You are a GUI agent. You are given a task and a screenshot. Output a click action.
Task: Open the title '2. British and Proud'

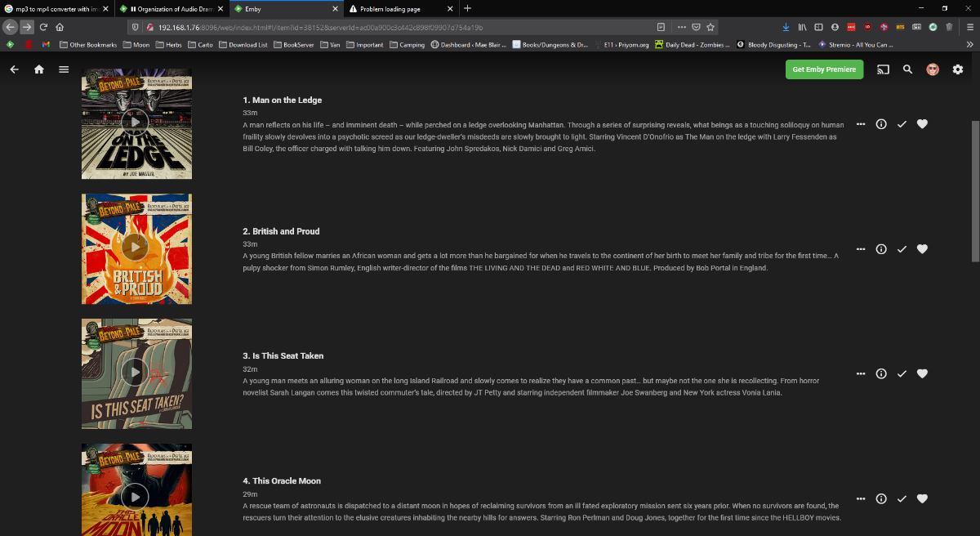click(x=281, y=231)
